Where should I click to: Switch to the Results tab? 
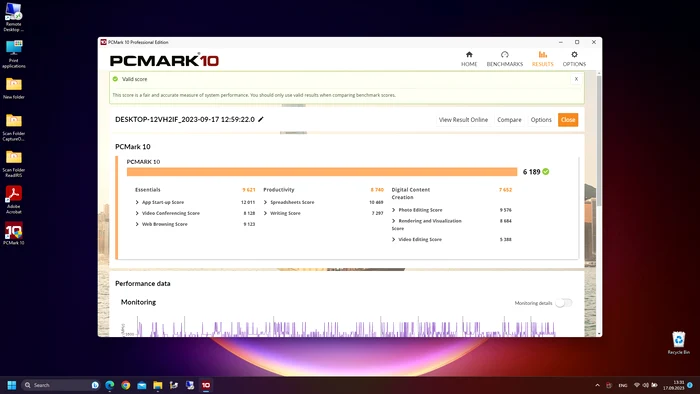tap(542, 58)
